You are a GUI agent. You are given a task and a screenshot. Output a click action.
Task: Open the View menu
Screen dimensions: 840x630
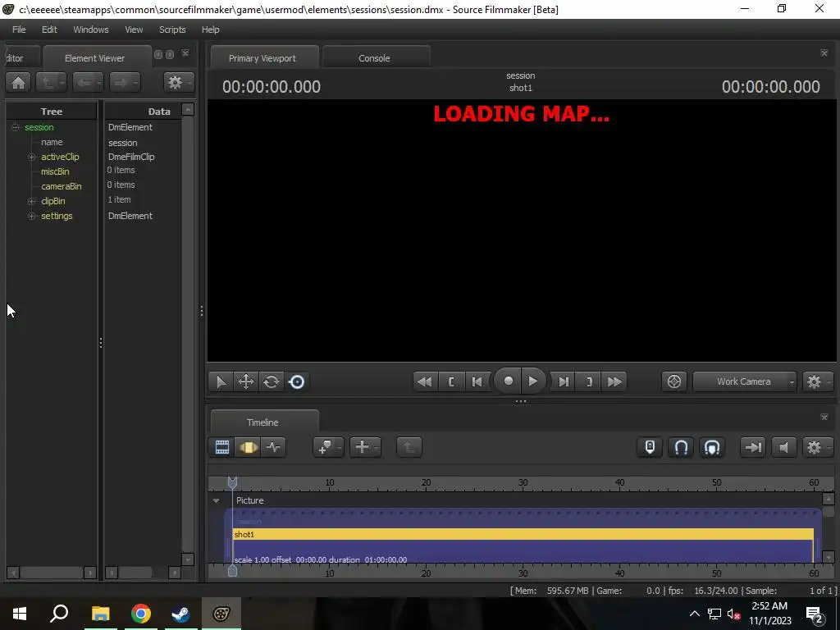[x=134, y=30]
